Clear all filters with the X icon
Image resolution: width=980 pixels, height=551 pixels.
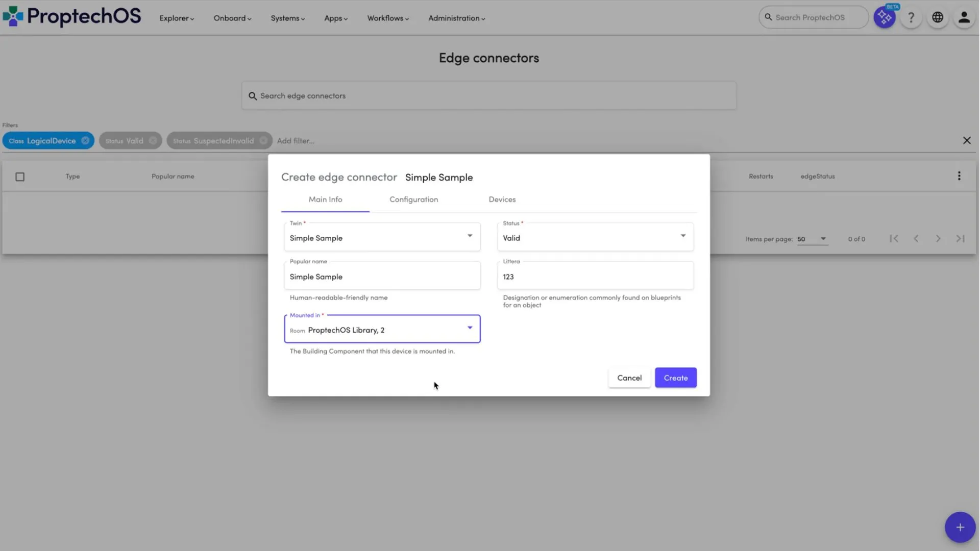pyautogui.click(x=966, y=140)
